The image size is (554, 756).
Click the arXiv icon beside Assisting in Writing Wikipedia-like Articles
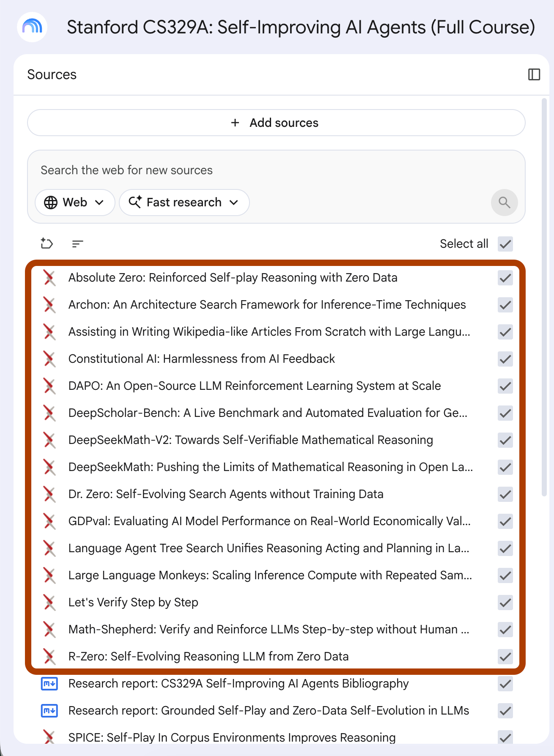[49, 332]
